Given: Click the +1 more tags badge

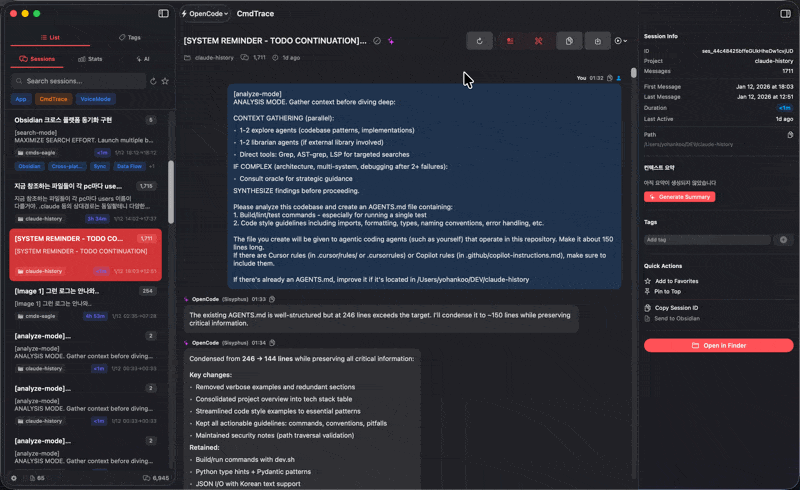Looking at the screenshot, I should point(152,166).
